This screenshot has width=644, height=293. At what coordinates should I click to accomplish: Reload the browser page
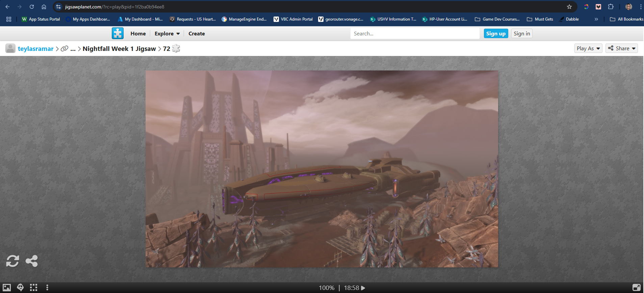(x=32, y=7)
